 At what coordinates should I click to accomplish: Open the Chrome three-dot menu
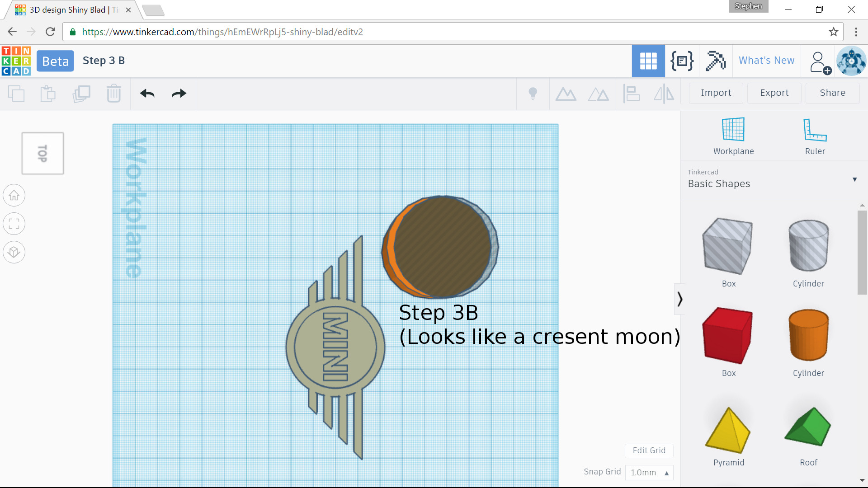click(856, 32)
